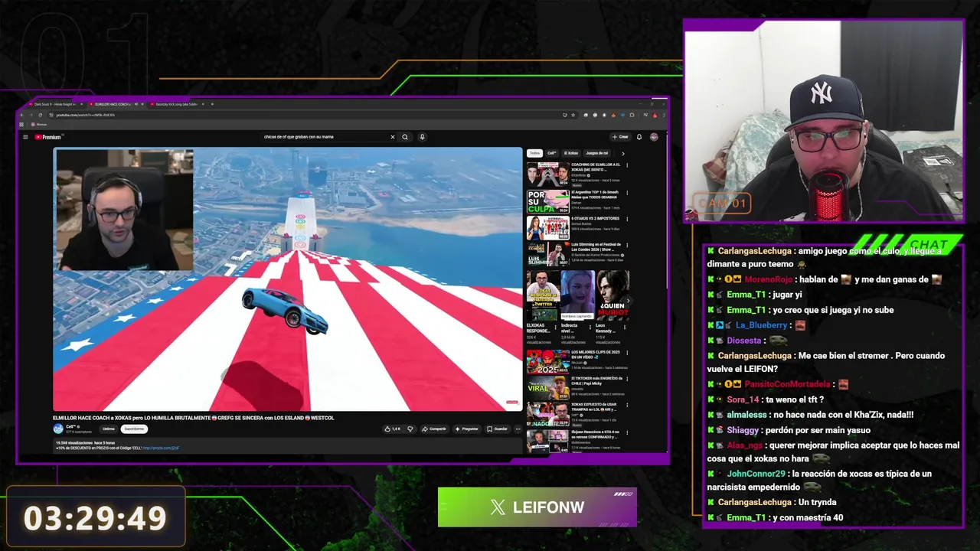Show more filter chips with arrow

click(622, 153)
